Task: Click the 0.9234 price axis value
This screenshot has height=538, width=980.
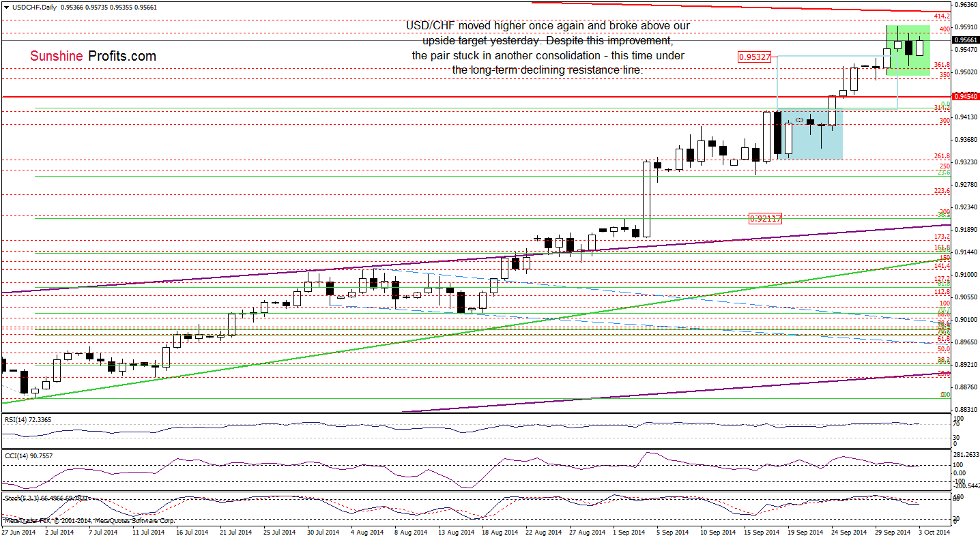Action: point(964,207)
